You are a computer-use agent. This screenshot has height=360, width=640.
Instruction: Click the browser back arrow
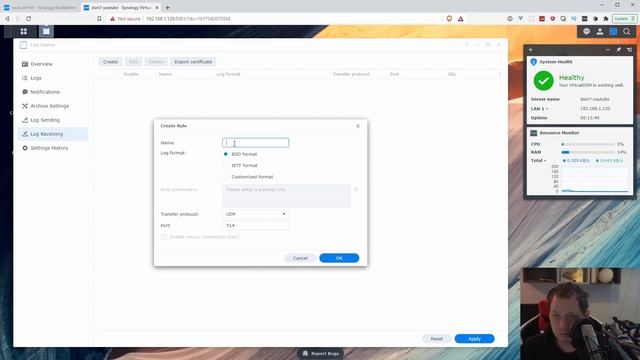pyautogui.click(x=7, y=19)
